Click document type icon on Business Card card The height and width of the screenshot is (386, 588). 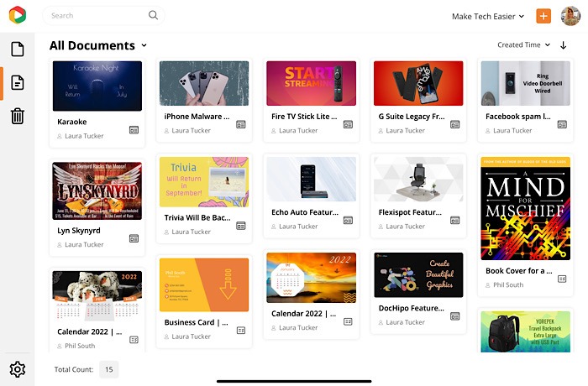pyautogui.click(x=241, y=331)
